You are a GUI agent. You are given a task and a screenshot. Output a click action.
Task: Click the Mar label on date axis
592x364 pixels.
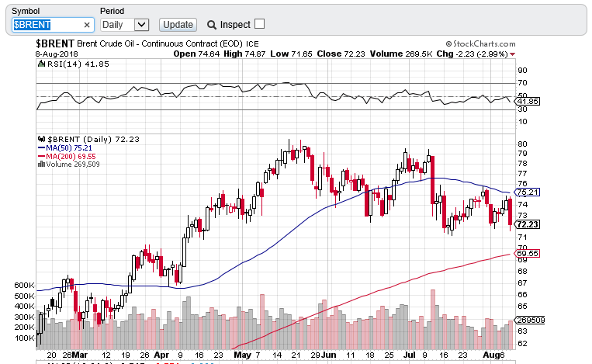tap(80, 355)
